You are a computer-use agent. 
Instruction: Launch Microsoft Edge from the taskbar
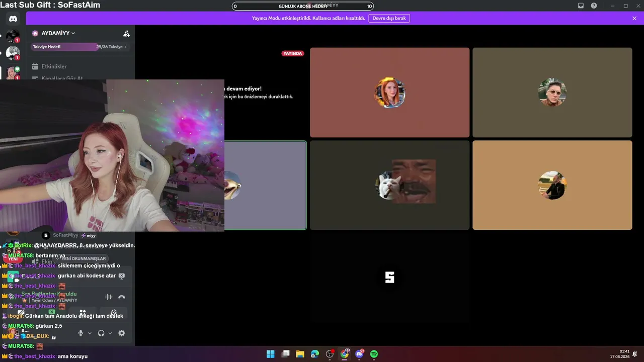tap(315, 354)
